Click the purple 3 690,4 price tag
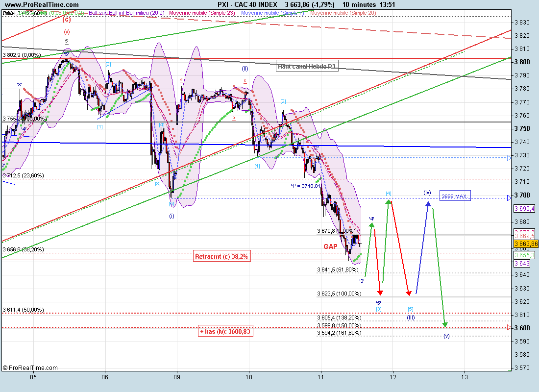Screen dimensions: 539x392 [x=524, y=208]
